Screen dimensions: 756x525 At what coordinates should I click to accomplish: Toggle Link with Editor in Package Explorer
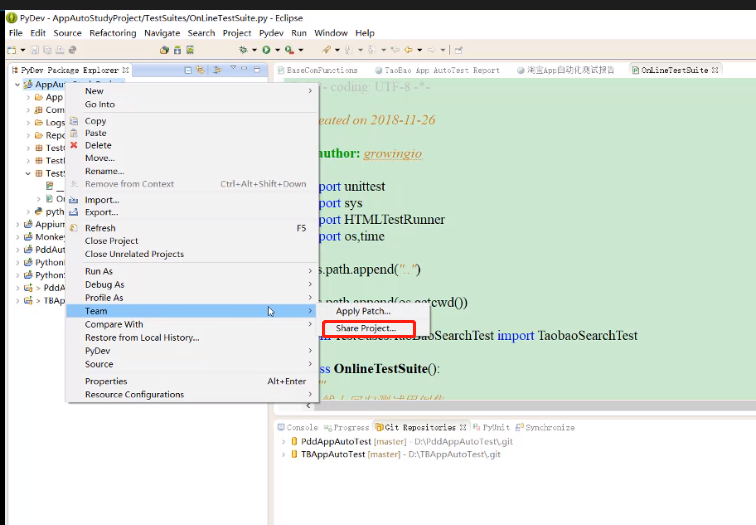click(201, 70)
